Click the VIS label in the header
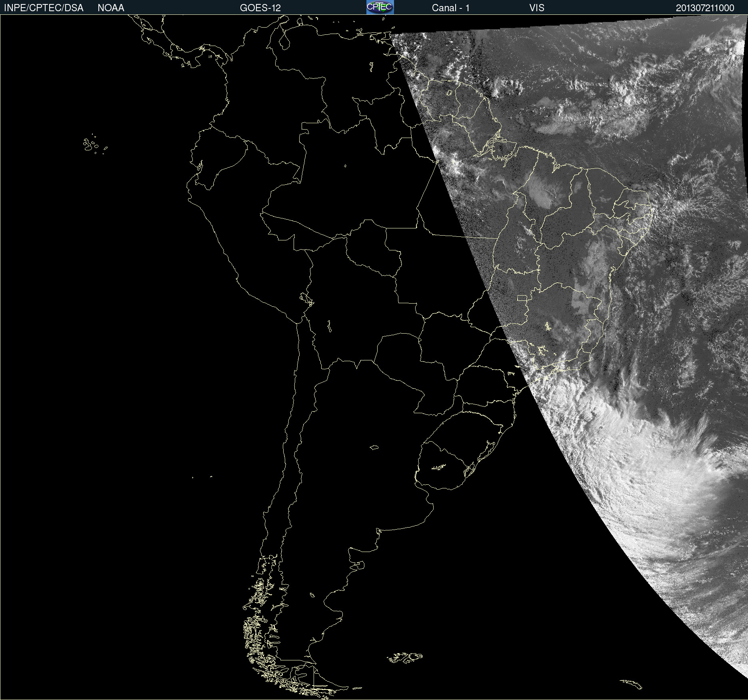 (537, 8)
